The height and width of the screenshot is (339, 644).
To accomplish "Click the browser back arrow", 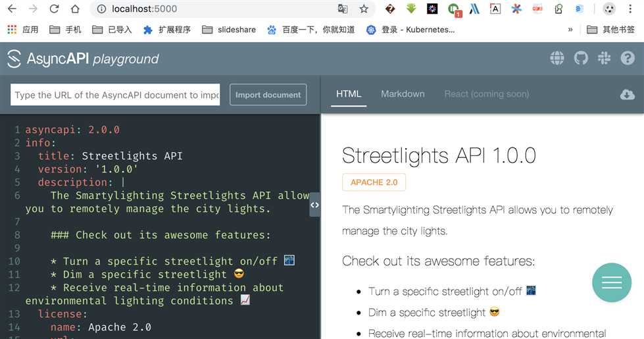I will pyautogui.click(x=12, y=9).
